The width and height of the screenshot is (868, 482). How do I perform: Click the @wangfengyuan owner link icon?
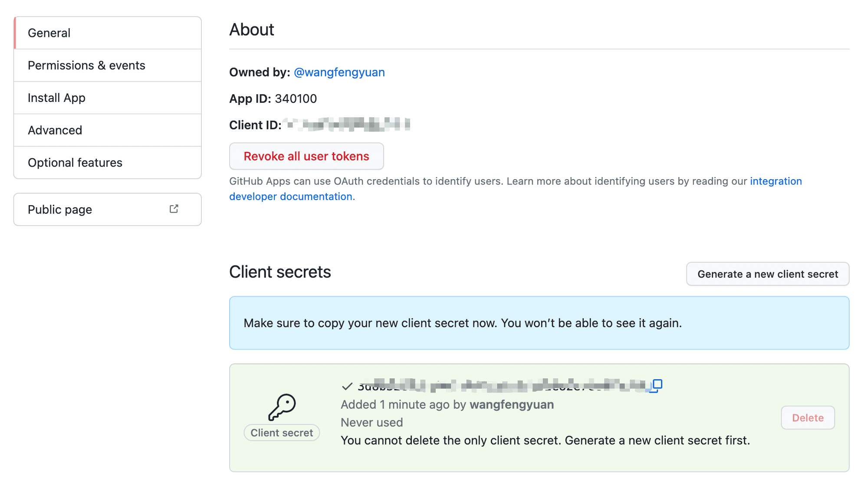click(339, 72)
